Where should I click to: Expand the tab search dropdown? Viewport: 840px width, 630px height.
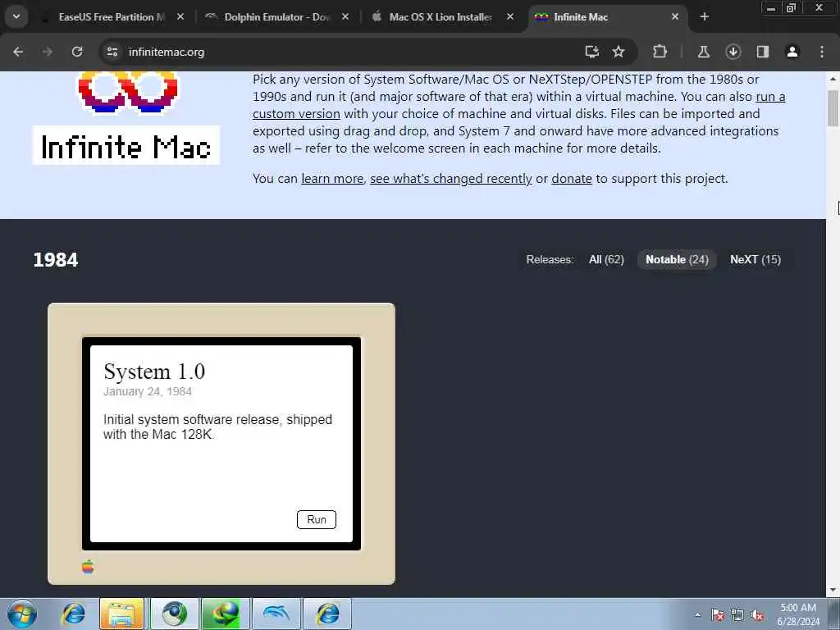pyautogui.click(x=16, y=16)
